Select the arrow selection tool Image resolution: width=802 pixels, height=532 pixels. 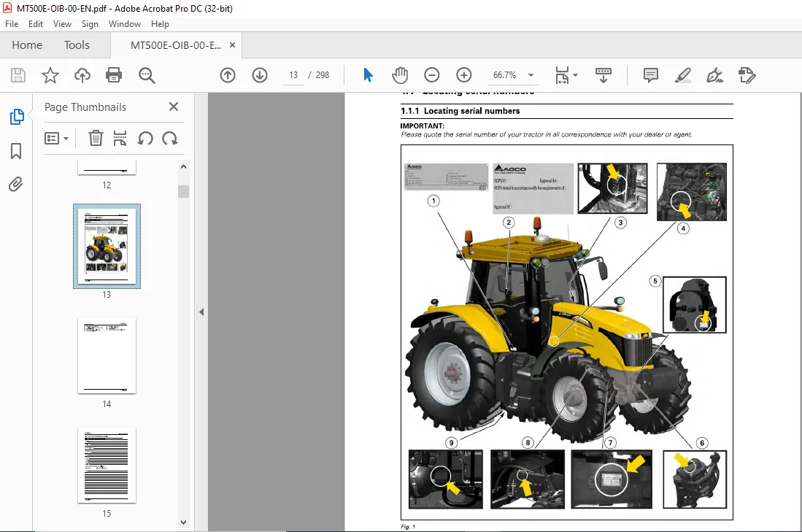point(368,75)
